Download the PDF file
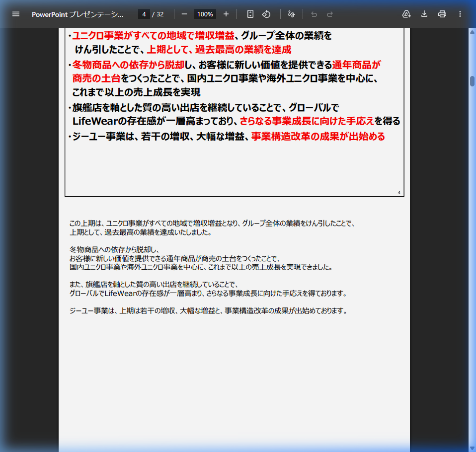The image size is (476, 452). pos(424,14)
